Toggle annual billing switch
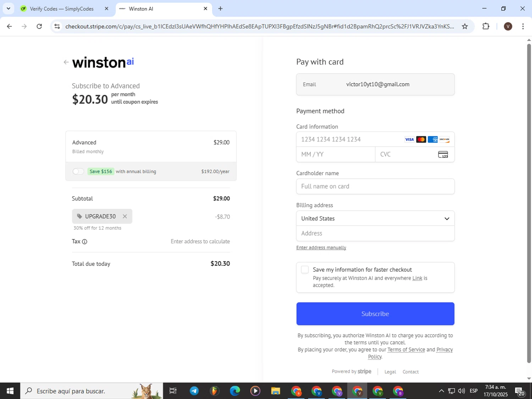 pyautogui.click(x=78, y=172)
